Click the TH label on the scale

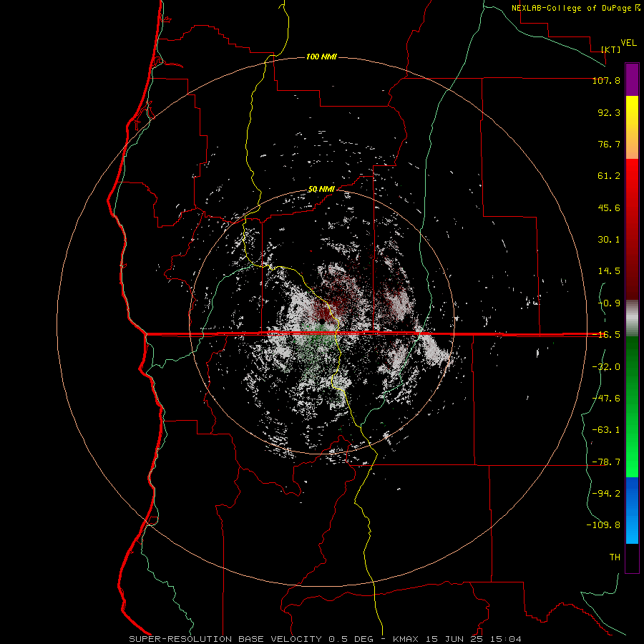615,557
